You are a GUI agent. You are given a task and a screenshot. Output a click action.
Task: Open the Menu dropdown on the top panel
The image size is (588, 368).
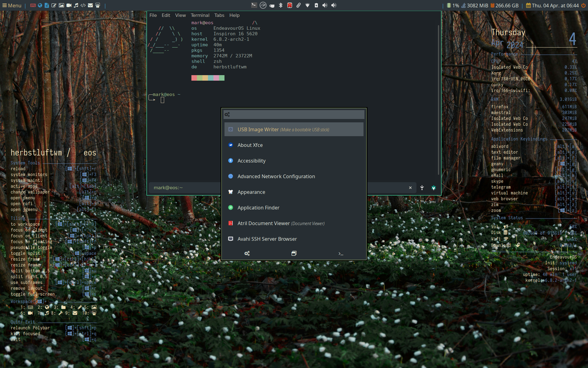(x=11, y=5)
